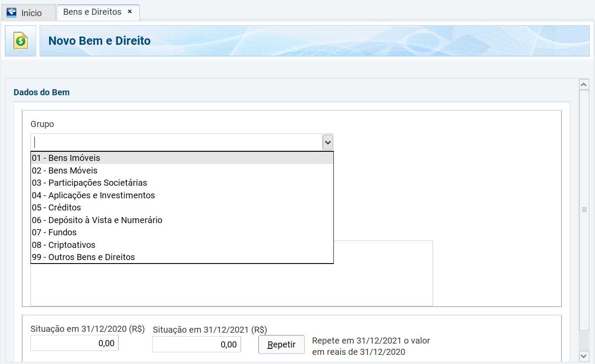Select 99 - Outros Bens e Direitos
Viewport: 595px width, 364px height.
click(83, 257)
